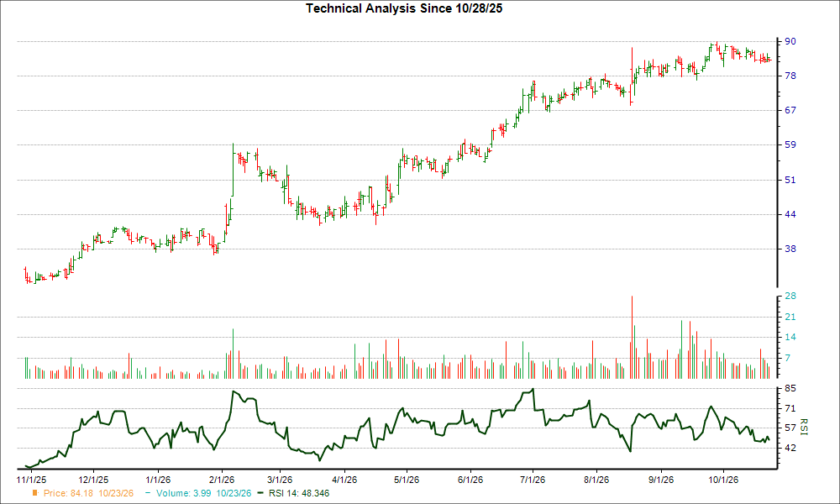Click the 38 price axis label

click(x=790, y=249)
